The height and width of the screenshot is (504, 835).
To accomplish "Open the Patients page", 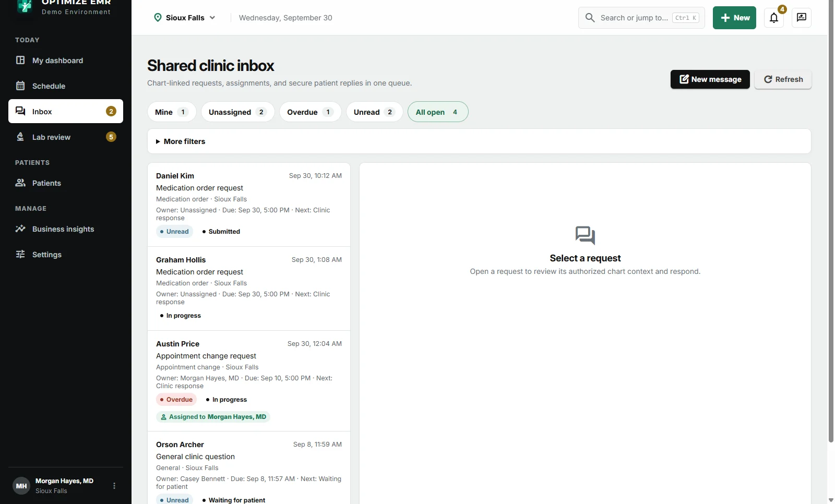I will point(66,183).
